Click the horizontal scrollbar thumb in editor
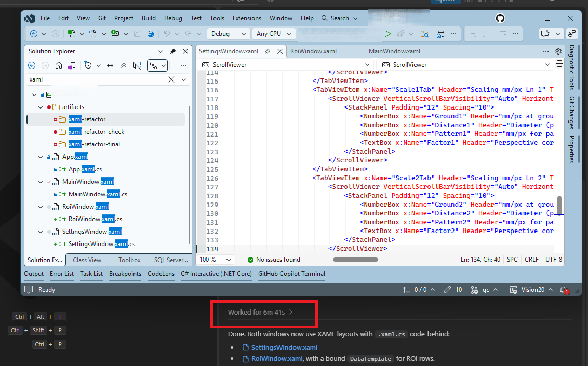 [x=355, y=260]
